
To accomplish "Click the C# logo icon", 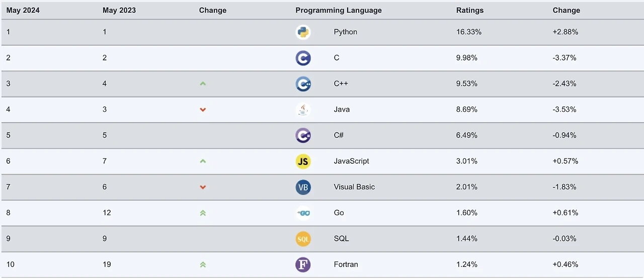I will 303,135.
